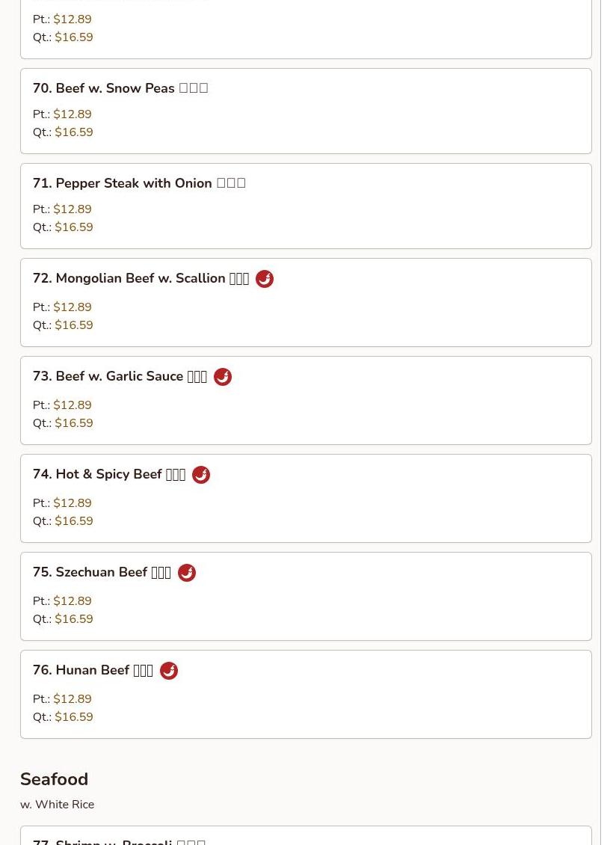Select 74. Hot & Spicy Beef title
Viewport: 616px width, 845px height.
pos(108,474)
